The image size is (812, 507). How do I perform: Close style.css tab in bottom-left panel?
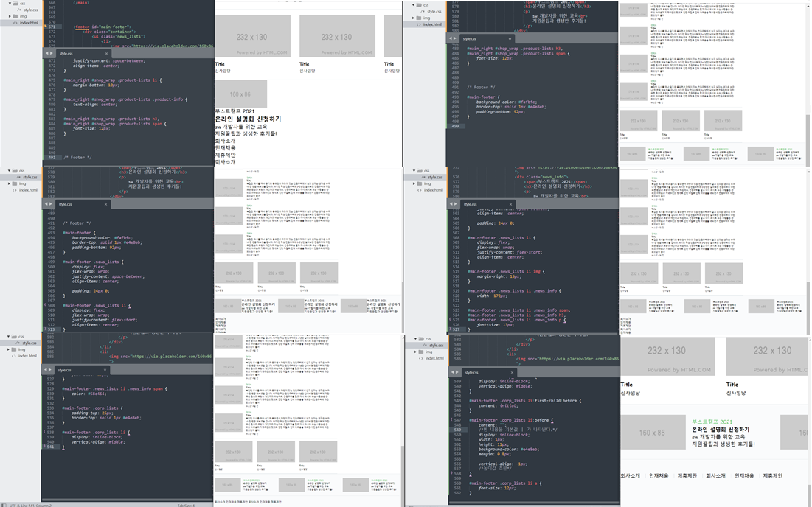[105, 370]
